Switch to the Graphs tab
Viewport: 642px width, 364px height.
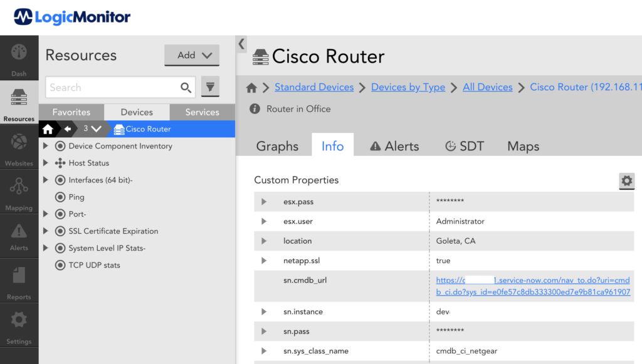point(277,145)
